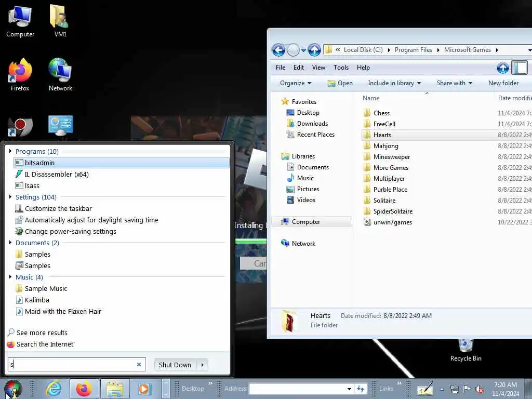
Task: Click the Explorer Back arrow button
Action: pos(278,50)
